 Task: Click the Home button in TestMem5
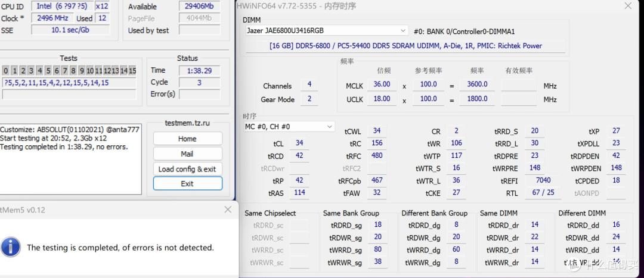pyautogui.click(x=187, y=139)
